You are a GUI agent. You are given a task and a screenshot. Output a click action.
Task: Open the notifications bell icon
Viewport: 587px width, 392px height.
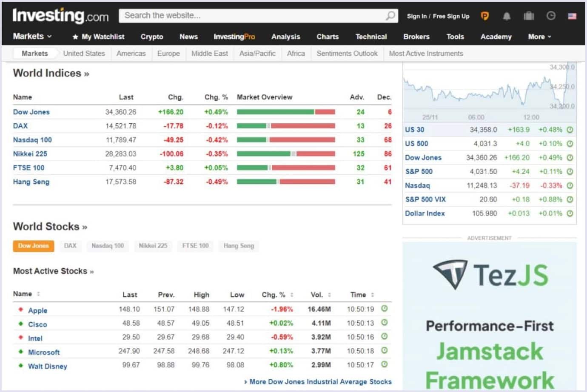point(507,16)
